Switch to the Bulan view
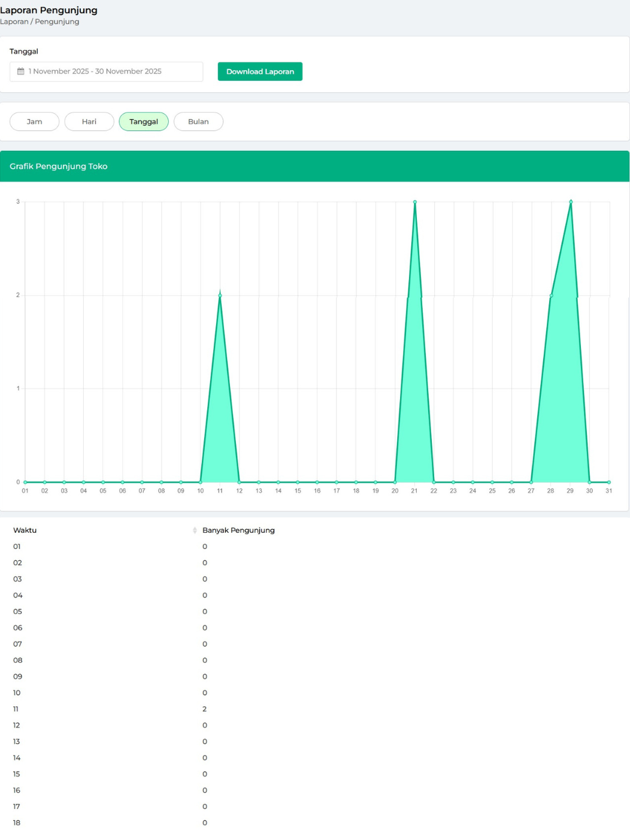Viewport: 630px width, 840px height. [x=198, y=122]
